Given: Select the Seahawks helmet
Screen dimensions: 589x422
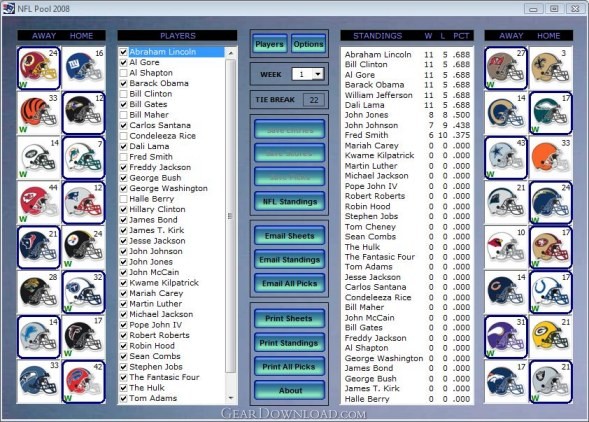Looking at the screenshot, I should [x=38, y=382].
